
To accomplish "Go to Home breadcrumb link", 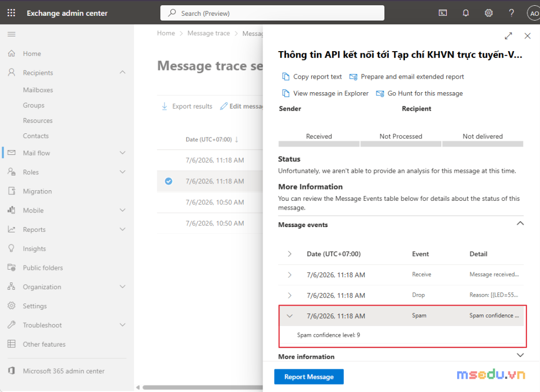I will (166, 33).
